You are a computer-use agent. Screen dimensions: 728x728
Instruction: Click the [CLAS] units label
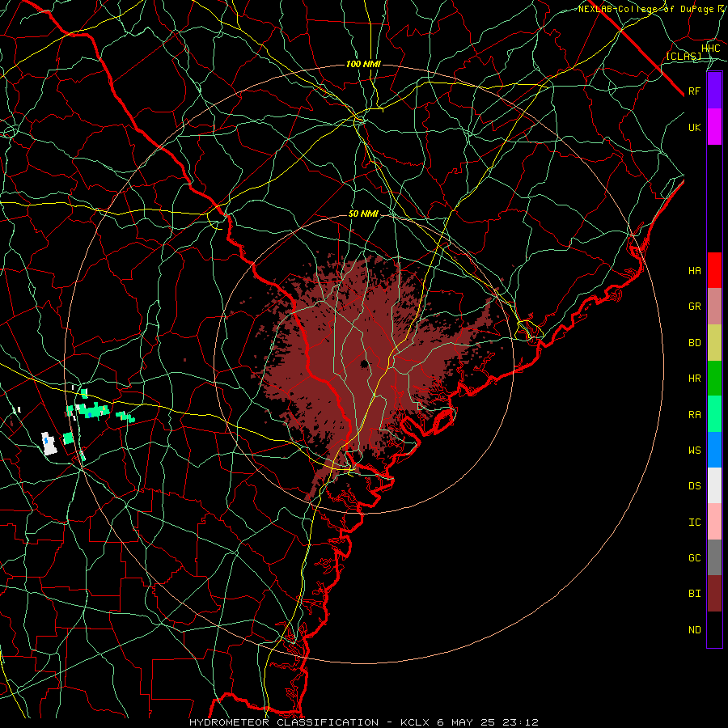(684, 56)
